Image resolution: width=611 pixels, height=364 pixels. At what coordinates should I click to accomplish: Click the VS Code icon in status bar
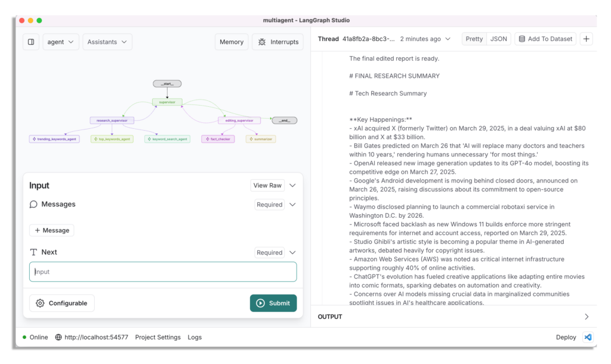point(588,337)
